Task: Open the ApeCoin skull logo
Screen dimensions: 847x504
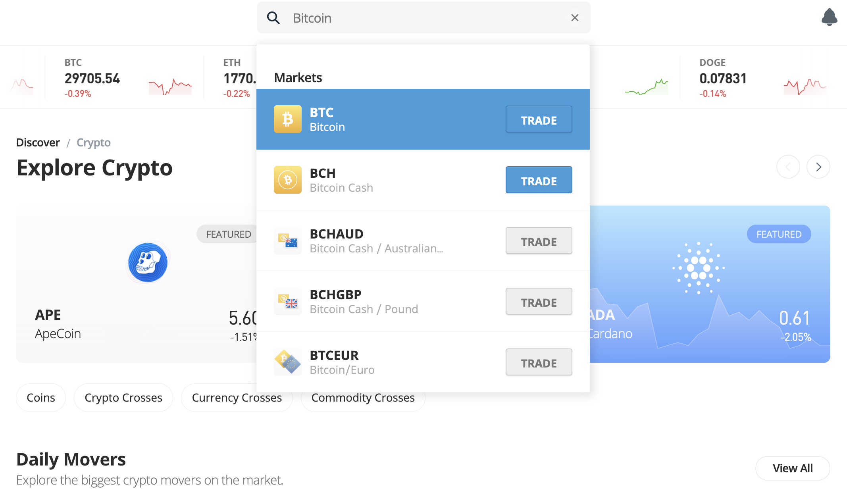Action: tap(148, 262)
